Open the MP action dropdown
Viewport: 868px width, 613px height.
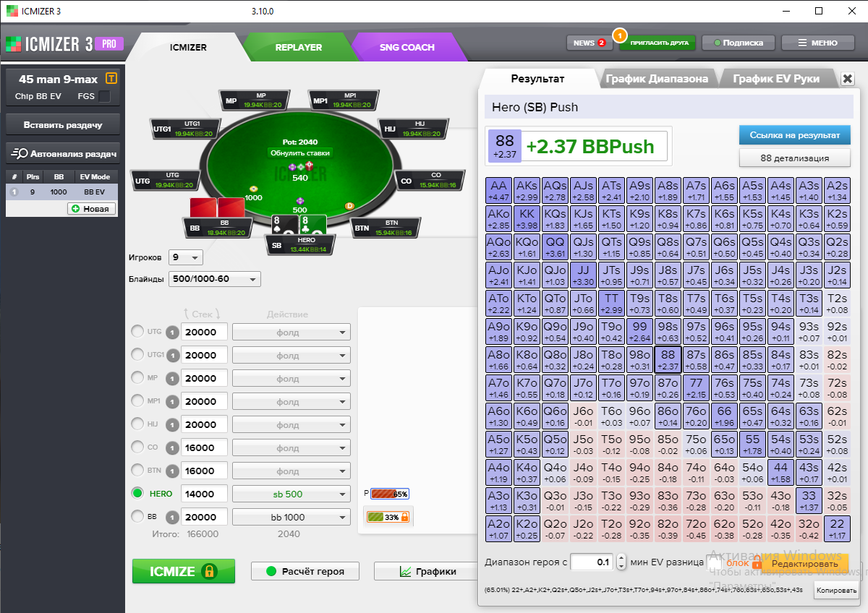tap(292, 378)
